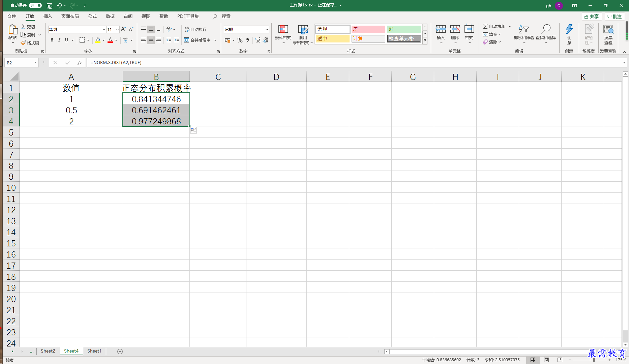Toggle center horizontal alignment

(x=151, y=40)
